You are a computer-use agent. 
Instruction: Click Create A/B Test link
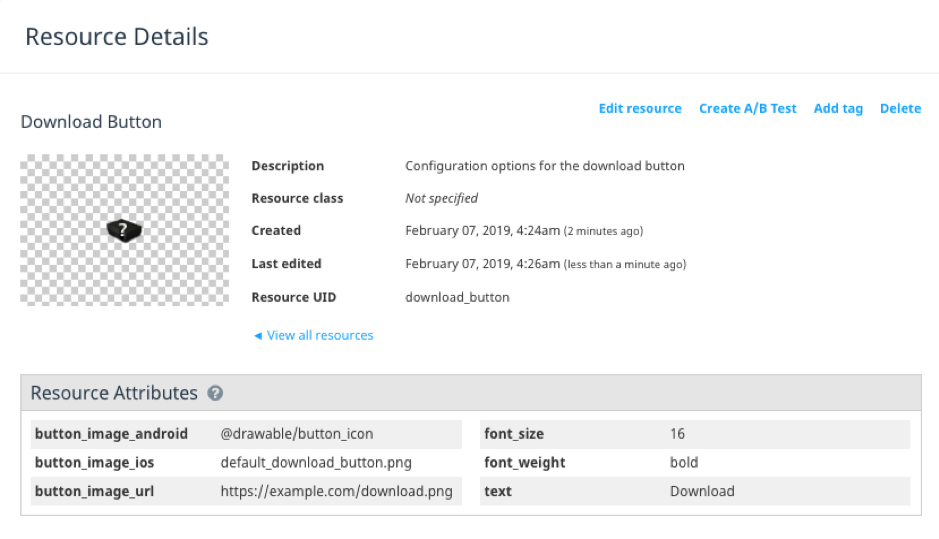click(x=747, y=108)
